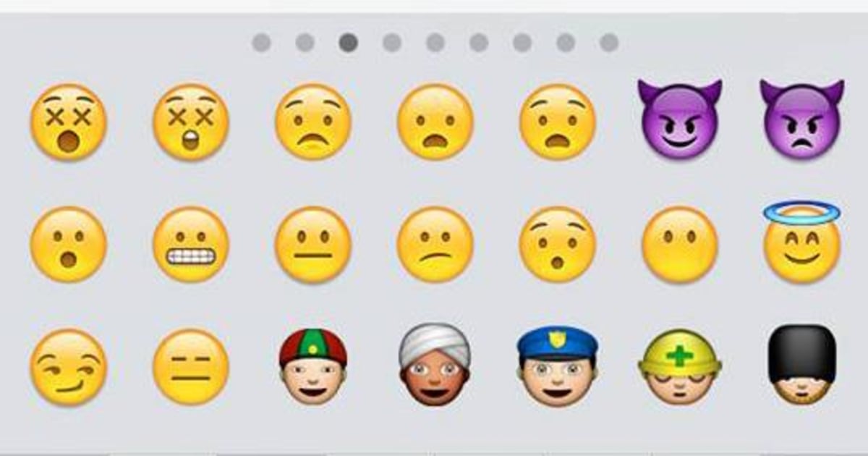
Task: Choose the face without mouth emoji
Action: click(680, 245)
